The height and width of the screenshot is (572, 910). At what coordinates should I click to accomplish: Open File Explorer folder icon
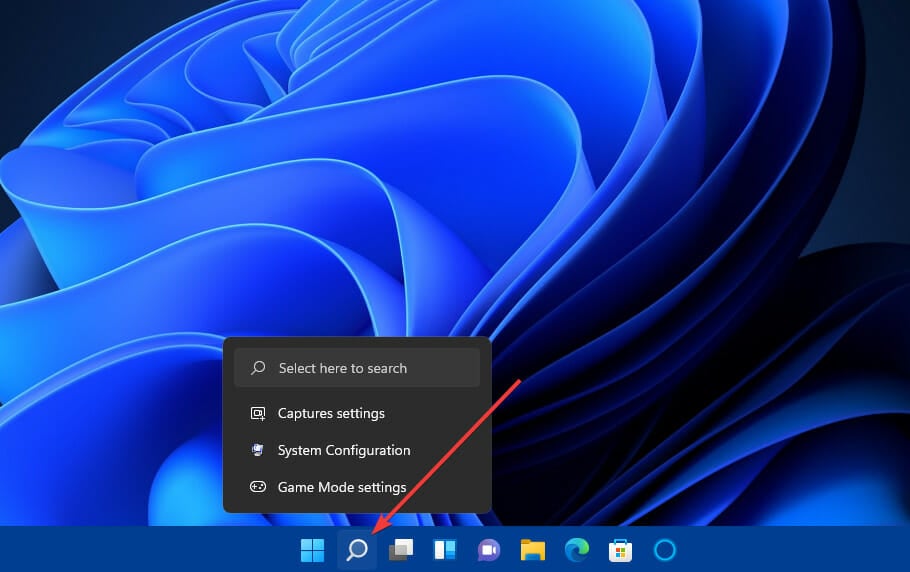coord(533,550)
